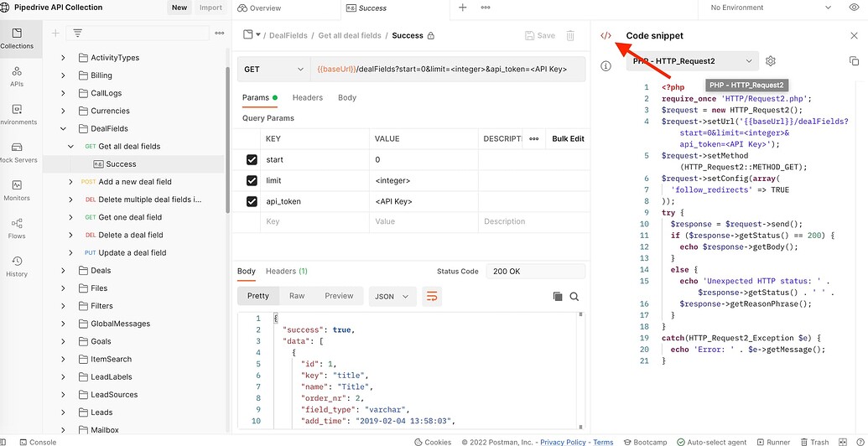Click the empty Key field in the params table
This screenshot has width=868, height=446.
click(x=314, y=221)
